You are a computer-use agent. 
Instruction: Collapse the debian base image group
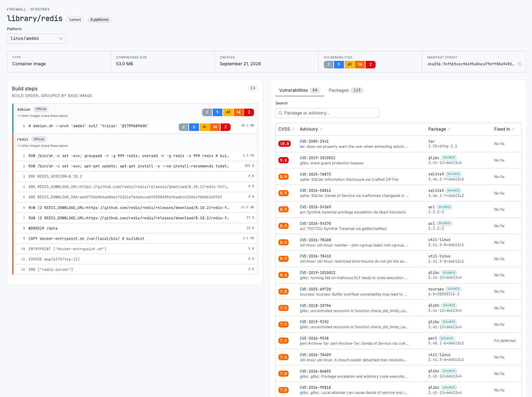coord(135,112)
